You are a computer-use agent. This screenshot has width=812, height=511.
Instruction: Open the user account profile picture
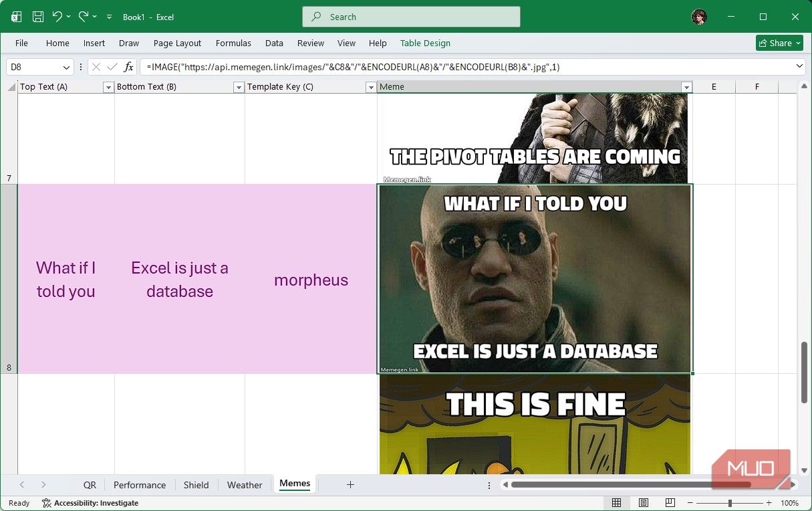pos(699,17)
